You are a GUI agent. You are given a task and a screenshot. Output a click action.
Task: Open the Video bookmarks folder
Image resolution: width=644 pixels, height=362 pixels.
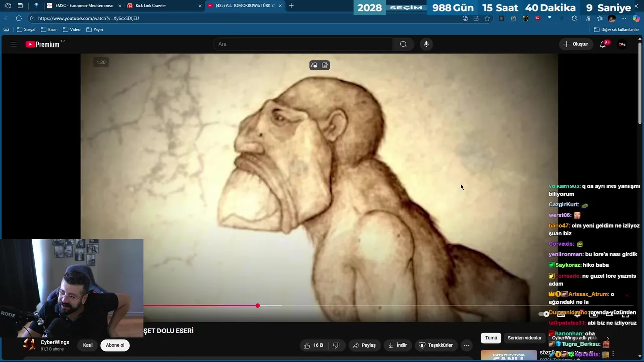point(72,30)
